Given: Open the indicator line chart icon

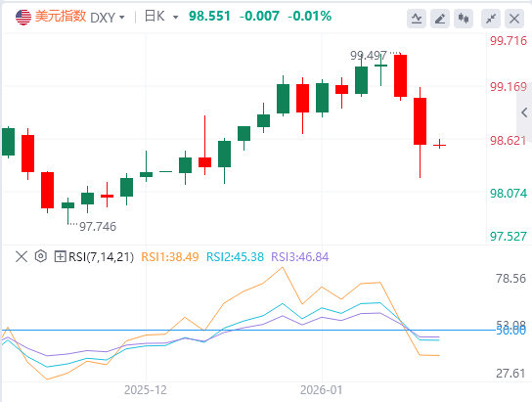Looking at the screenshot, I should pos(417,18).
